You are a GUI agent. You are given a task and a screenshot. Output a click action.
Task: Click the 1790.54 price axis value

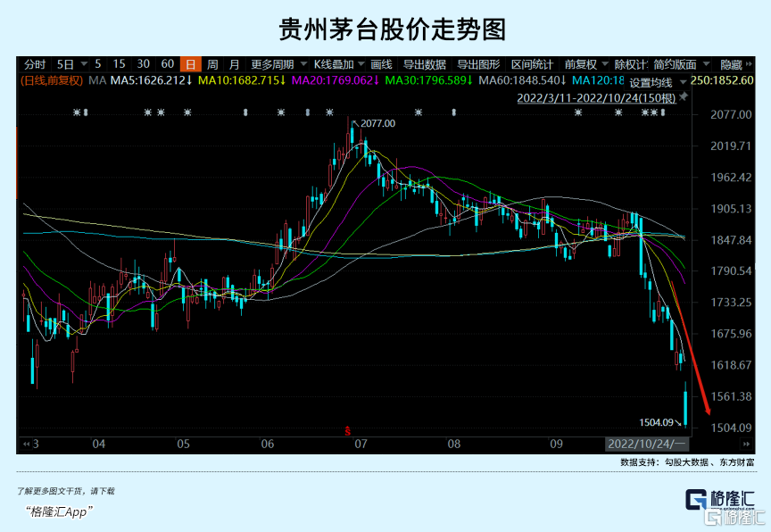731,271
